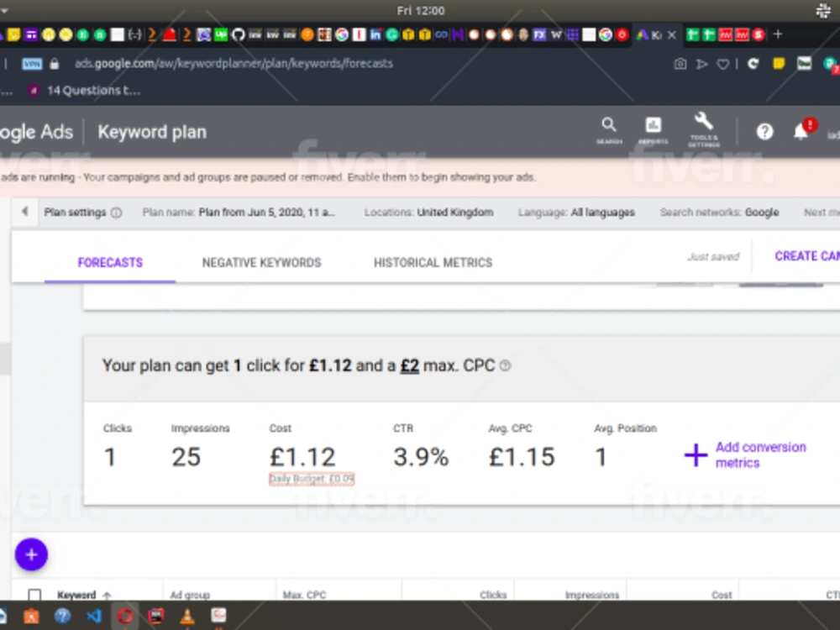The width and height of the screenshot is (840, 630).
Task: Click the plan name 'Plan from Jun 5, 2020'
Action: tap(267, 213)
